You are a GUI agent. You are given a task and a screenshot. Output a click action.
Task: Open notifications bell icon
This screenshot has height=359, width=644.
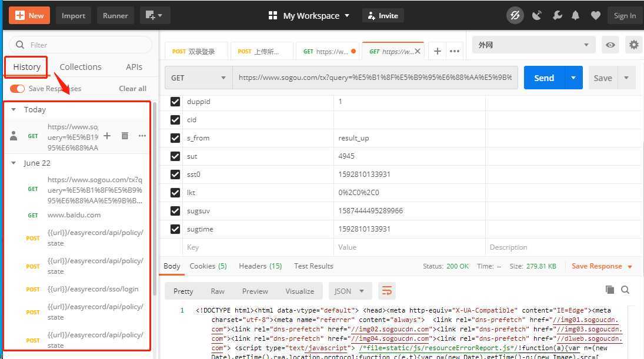575,16
